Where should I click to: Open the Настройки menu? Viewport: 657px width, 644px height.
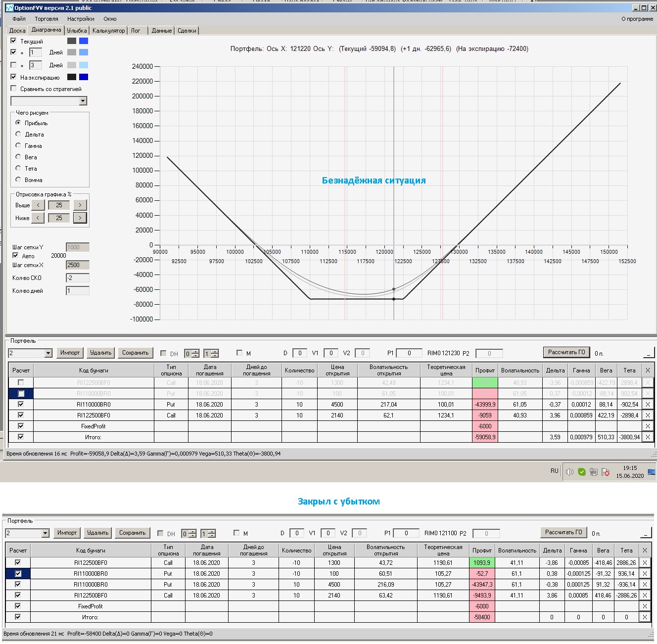(81, 19)
